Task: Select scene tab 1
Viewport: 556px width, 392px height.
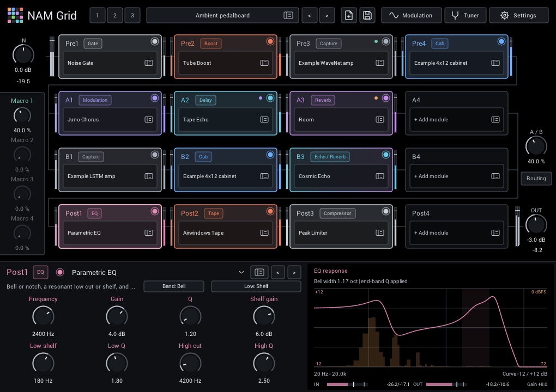Action: [98, 15]
